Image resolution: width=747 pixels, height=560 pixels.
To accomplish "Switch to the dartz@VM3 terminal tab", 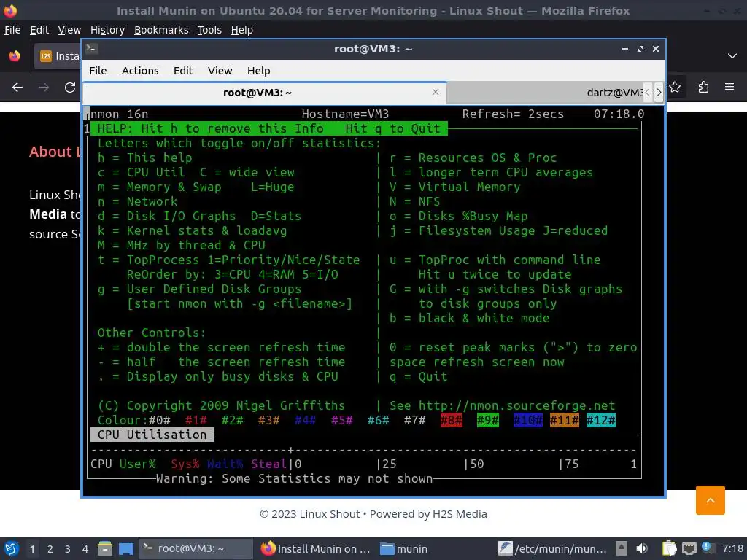I will [546, 93].
